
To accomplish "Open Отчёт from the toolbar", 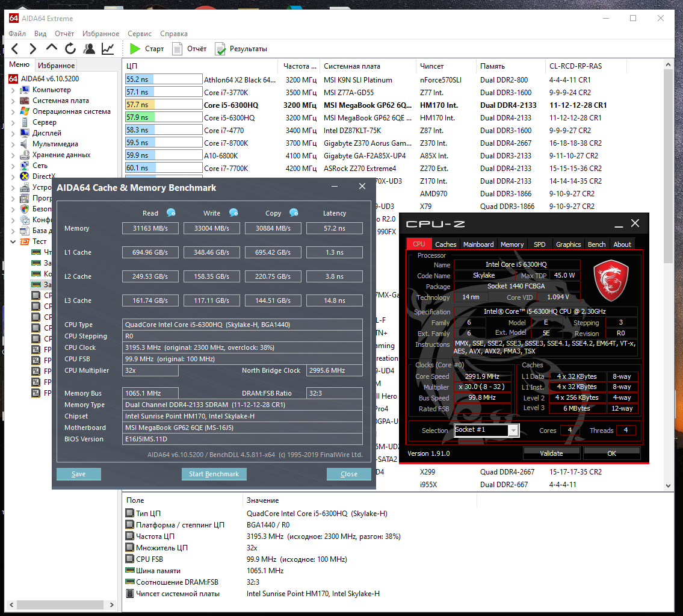I will point(189,49).
